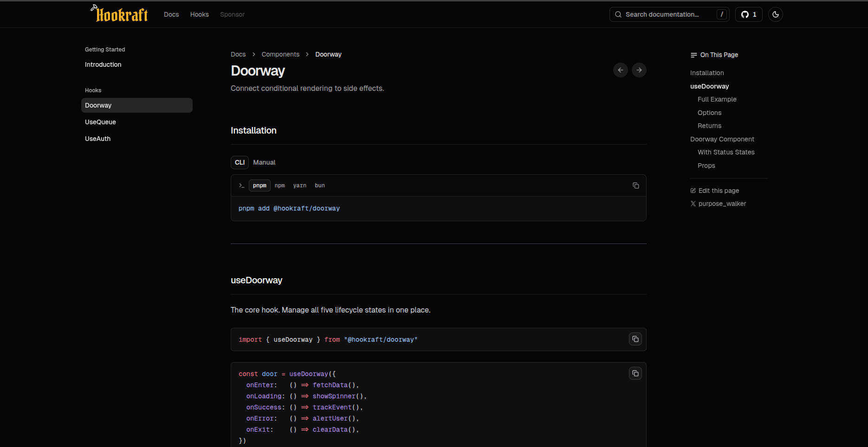Open the Edit this page link

[x=715, y=191]
